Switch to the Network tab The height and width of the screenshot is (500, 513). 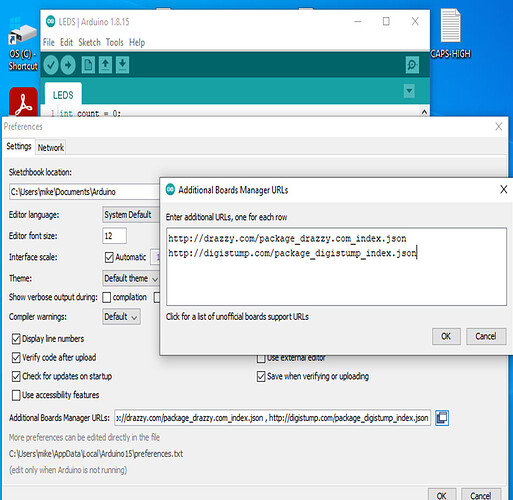(x=51, y=147)
